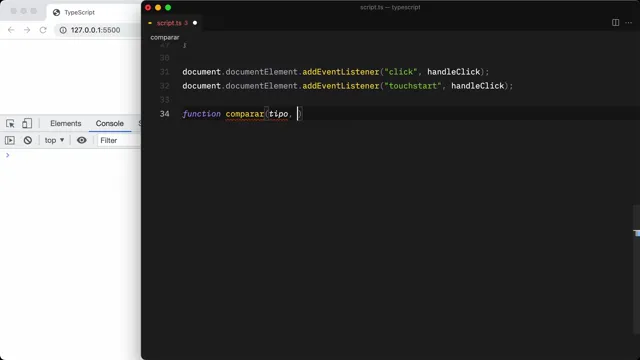Split the editor to the right
This screenshot has height=360, width=640.
[616, 22]
